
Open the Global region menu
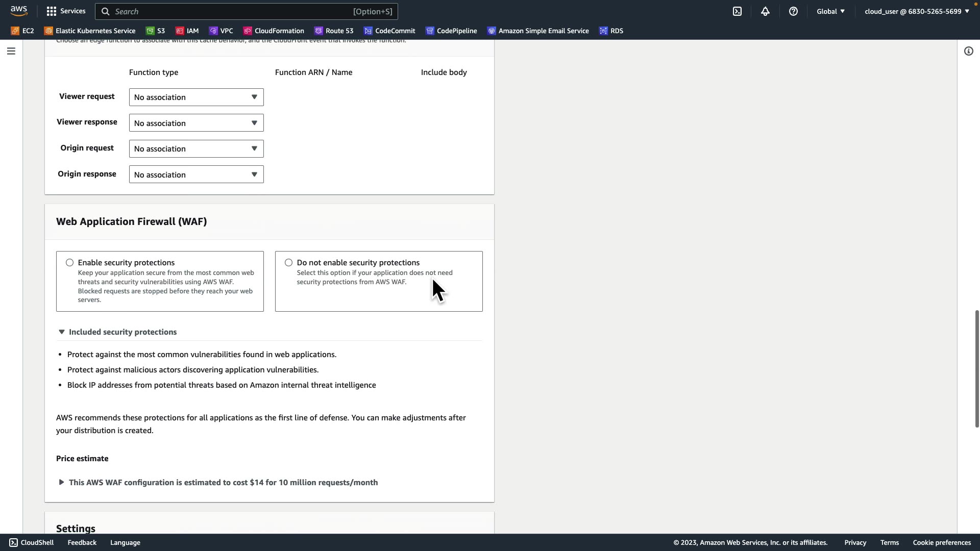[x=830, y=11]
